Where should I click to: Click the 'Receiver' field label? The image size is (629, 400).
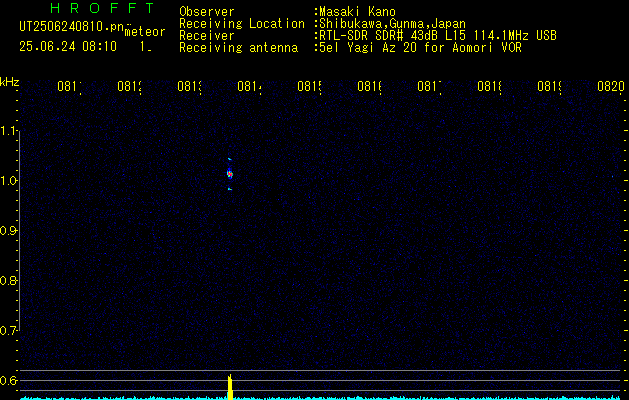pos(207,36)
